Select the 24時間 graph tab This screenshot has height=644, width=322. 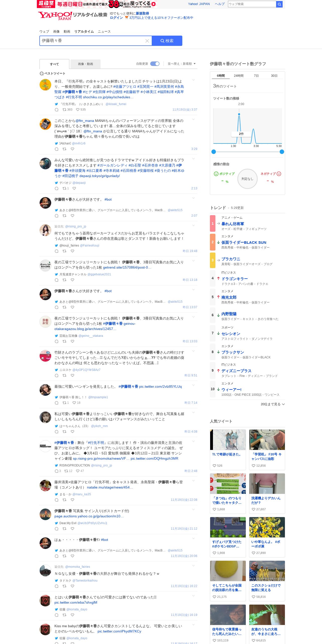point(239,76)
